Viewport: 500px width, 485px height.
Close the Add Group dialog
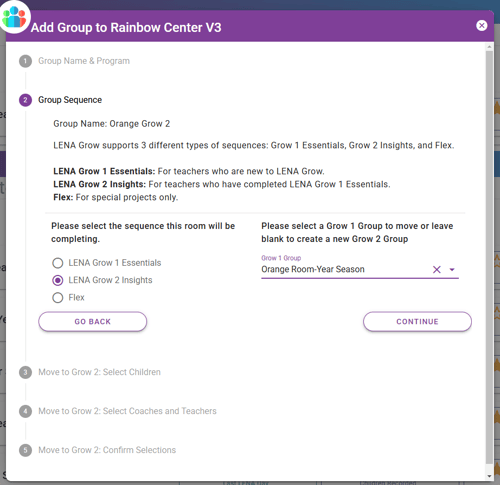tap(482, 26)
